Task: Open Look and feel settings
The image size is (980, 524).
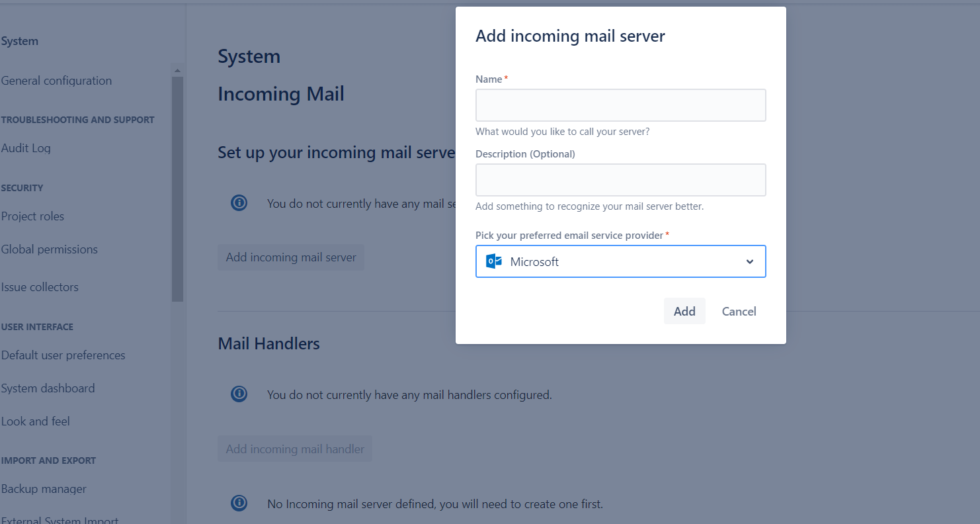Action: (x=35, y=421)
